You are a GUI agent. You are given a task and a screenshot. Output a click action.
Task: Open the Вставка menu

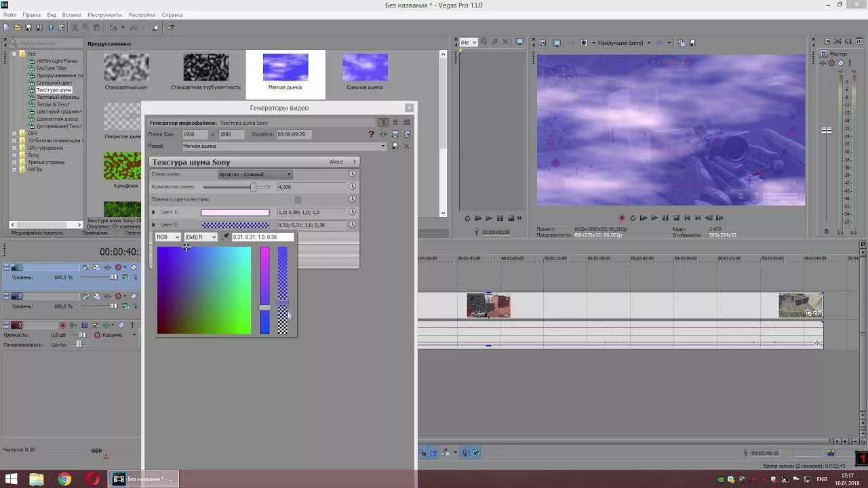(72, 15)
